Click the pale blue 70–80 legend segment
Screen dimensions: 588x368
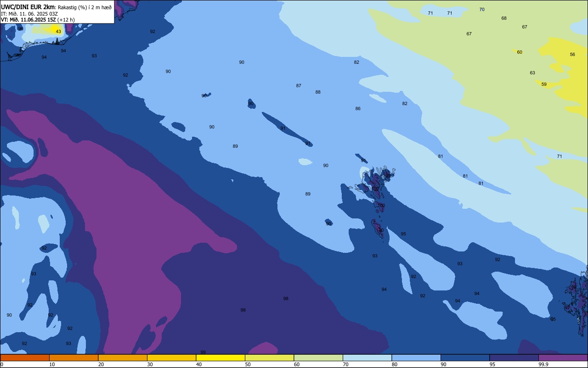[x=367, y=357]
